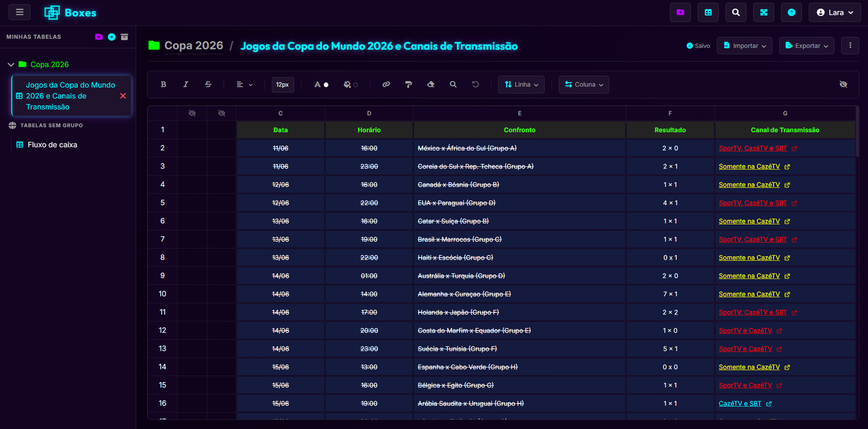This screenshot has width=868, height=429.
Task: Open the Linha row dropdown
Action: [521, 85]
